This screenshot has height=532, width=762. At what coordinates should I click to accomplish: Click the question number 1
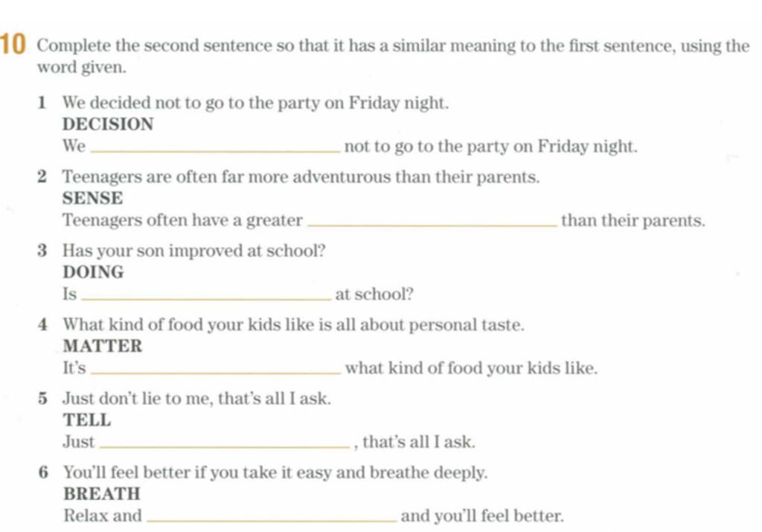42,103
